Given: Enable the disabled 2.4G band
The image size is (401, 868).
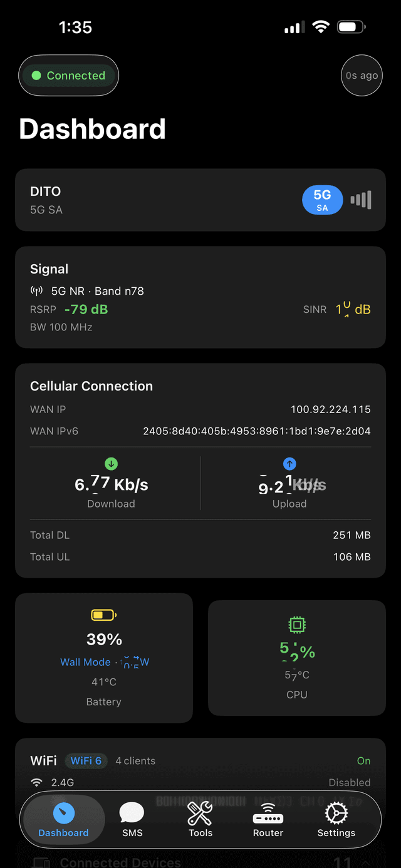Looking at the screenshot, I should click(349, 782).
